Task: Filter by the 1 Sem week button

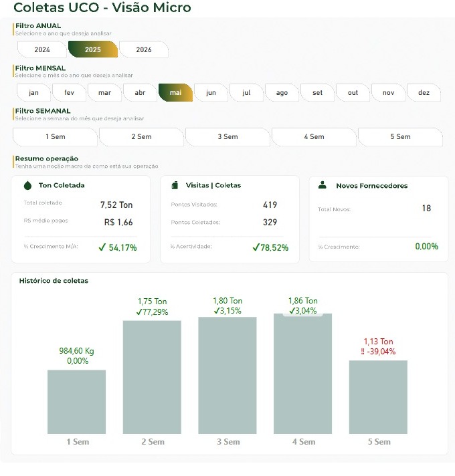Action: pyautogui.click(x=56, y=137)
